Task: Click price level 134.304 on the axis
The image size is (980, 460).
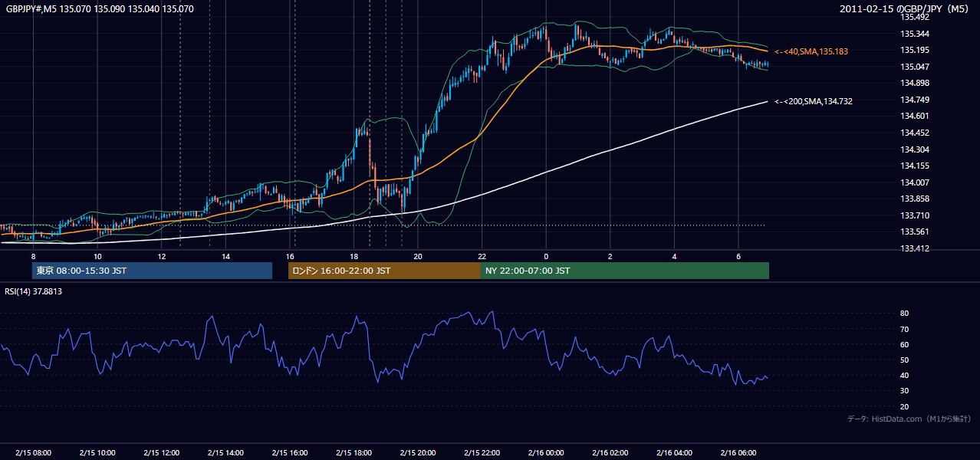Action: coord(915,149)
